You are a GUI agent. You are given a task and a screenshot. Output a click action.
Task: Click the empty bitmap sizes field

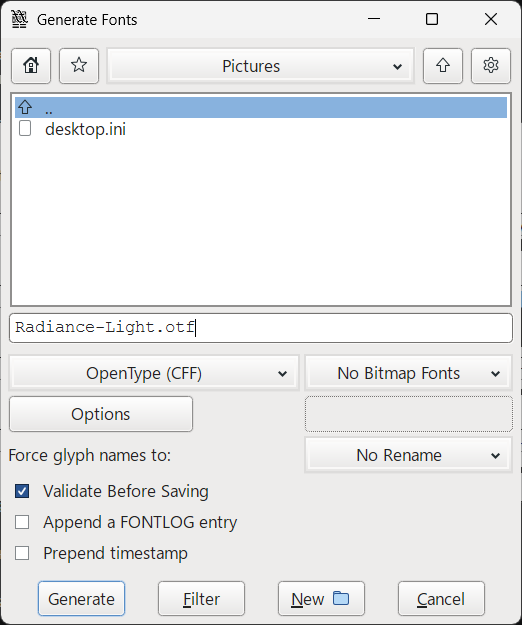[409, 414]
